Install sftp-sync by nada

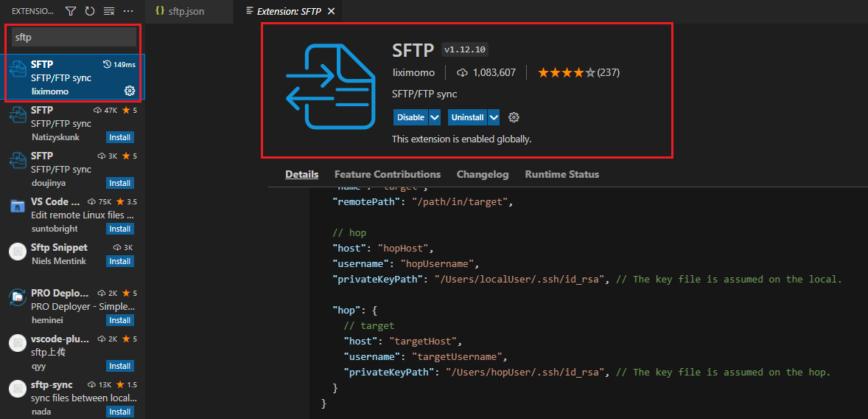[x=120, y=412]
